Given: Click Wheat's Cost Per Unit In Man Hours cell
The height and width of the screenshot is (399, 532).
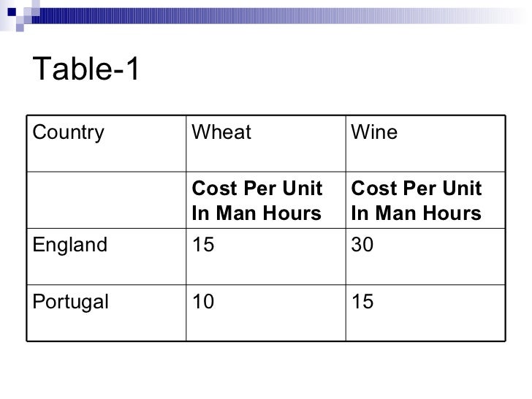Looking at the screenshot, I should click(x=266, y=200).
